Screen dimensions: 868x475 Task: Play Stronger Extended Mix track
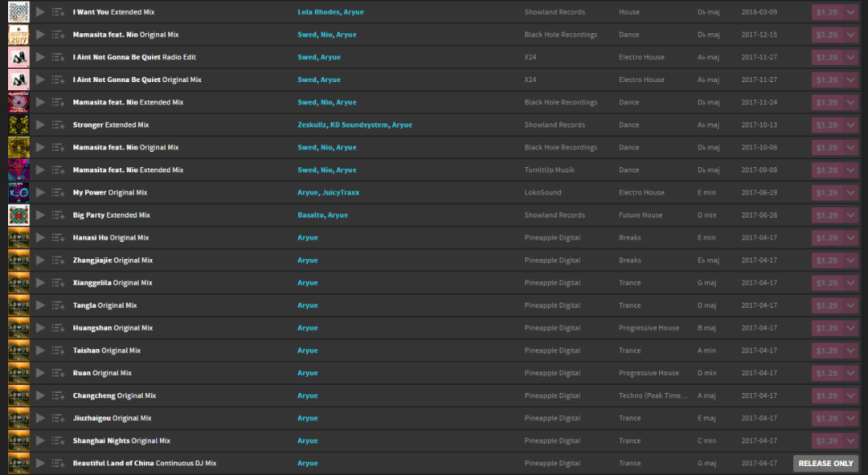pyautogui.click(x=40, y=125)
